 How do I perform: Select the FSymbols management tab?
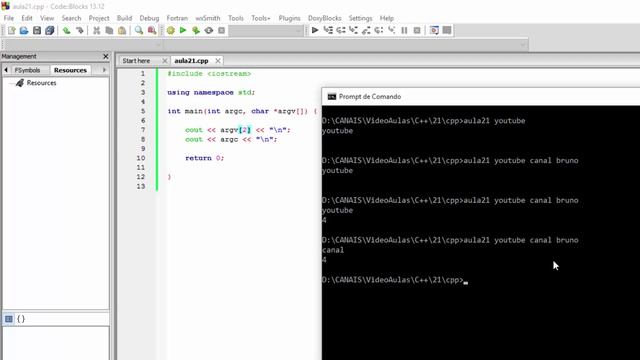coord(27,70)
